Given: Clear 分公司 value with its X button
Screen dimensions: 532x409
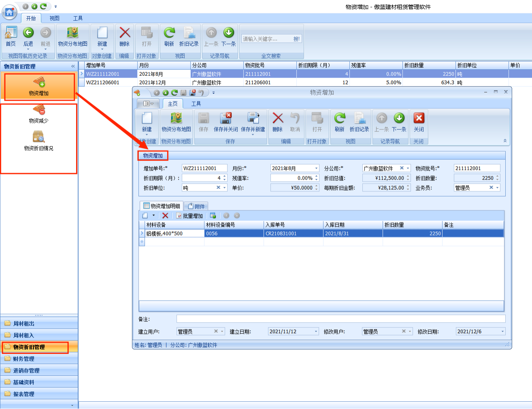Looking at the screenshot, I should click(402, 168).
